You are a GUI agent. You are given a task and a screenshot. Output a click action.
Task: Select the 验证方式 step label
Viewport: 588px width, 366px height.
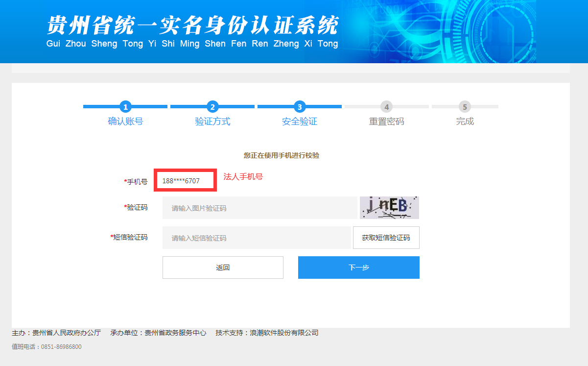(212, 122)
